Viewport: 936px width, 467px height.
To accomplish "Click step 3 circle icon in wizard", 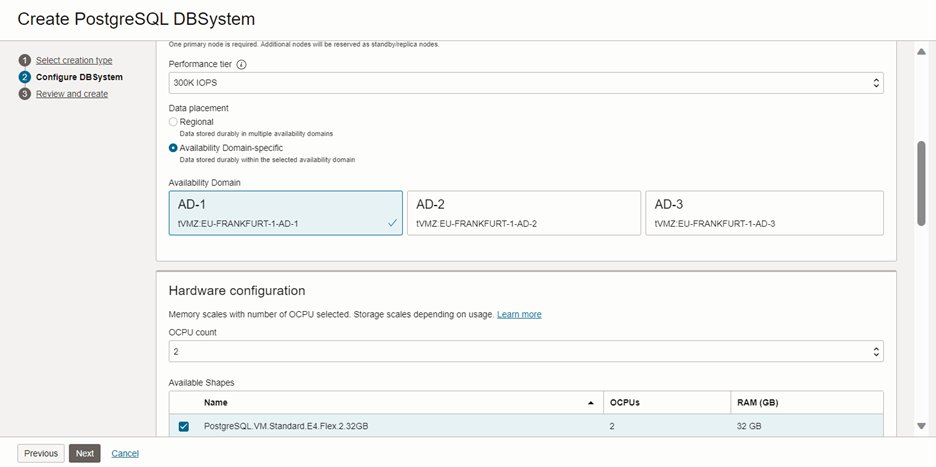I will [x=24, y=94].
